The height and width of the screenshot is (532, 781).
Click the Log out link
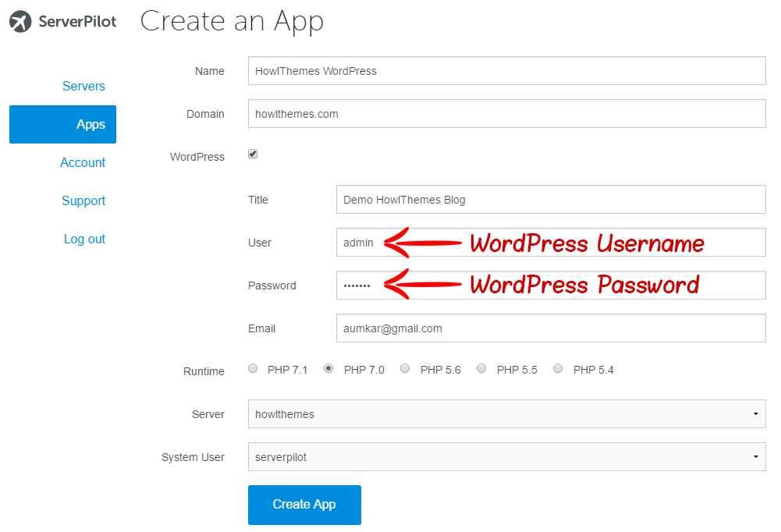tap(84, 239)
